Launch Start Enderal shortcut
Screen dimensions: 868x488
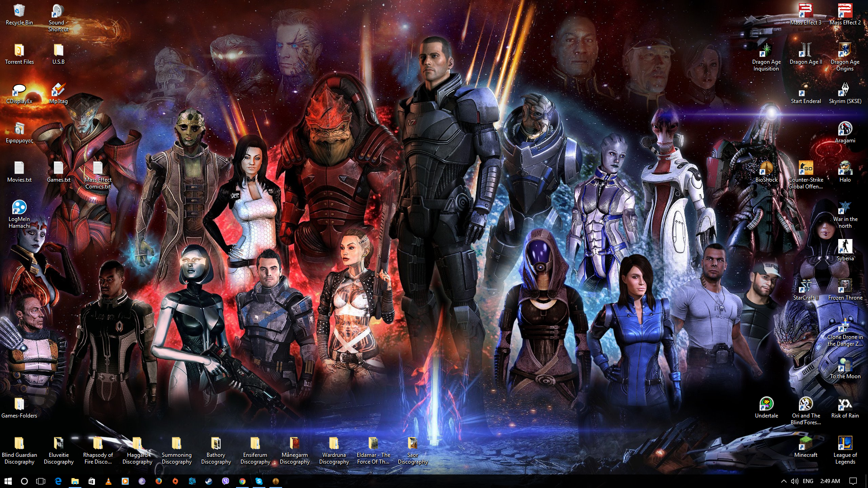click(x=806, y=94)
